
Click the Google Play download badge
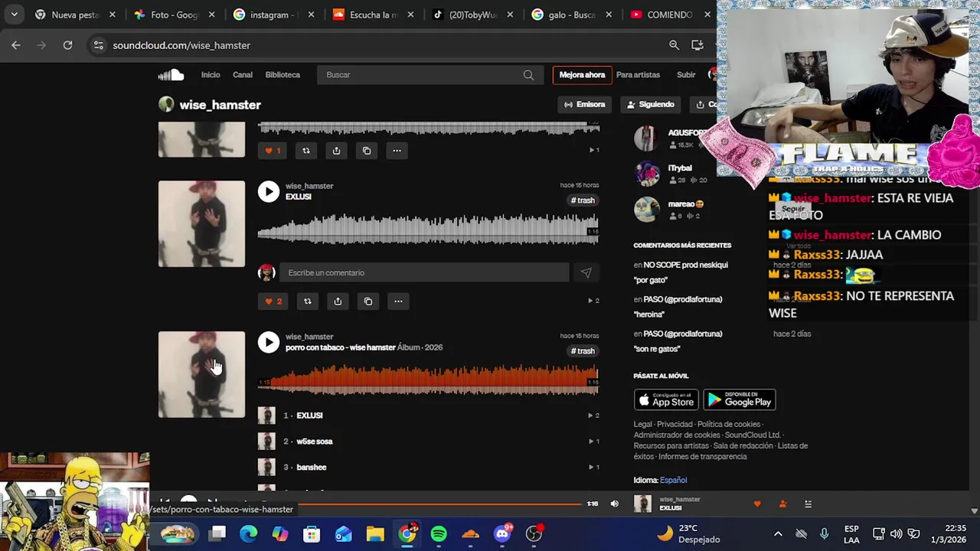click(x=740, y=399)
